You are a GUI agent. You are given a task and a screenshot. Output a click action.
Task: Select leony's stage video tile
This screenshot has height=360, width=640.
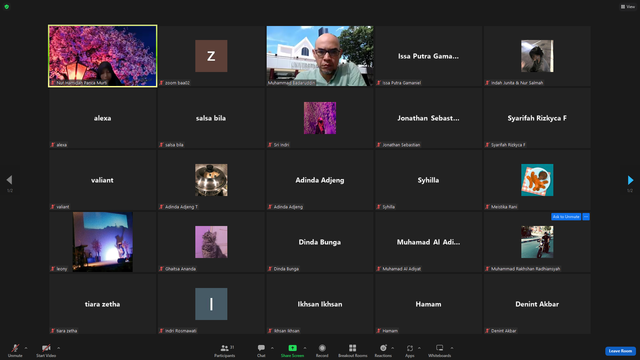click(102, 242)
